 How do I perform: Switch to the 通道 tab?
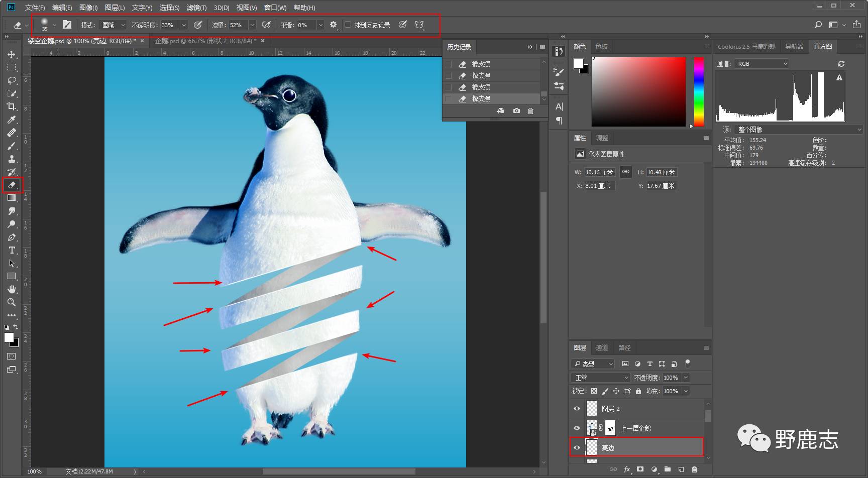pyautogui.click(x=601, y=347)
